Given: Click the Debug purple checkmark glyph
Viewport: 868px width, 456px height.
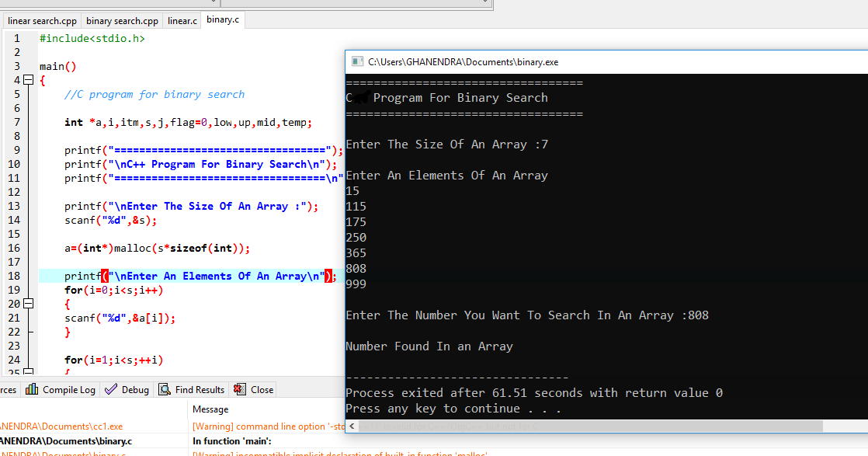Looking at the screenshot, I should pos(111,389).
